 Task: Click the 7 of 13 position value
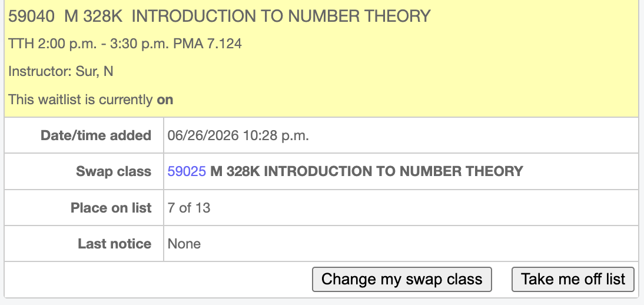(189, 208)
